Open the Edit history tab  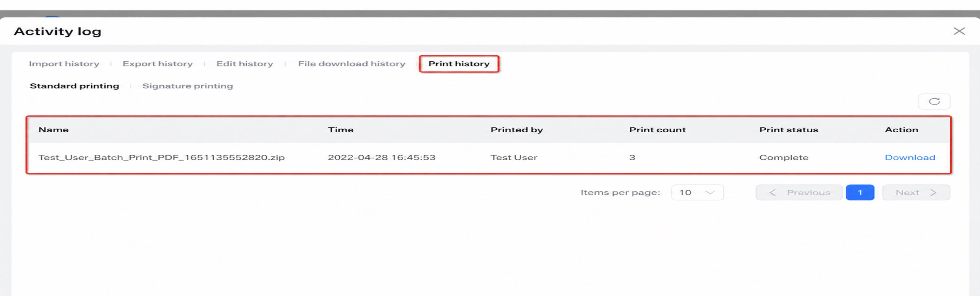pos(245,64)
